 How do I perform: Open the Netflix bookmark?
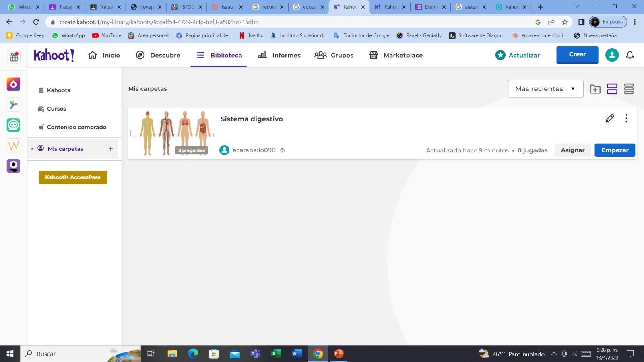tap(251, 35)
